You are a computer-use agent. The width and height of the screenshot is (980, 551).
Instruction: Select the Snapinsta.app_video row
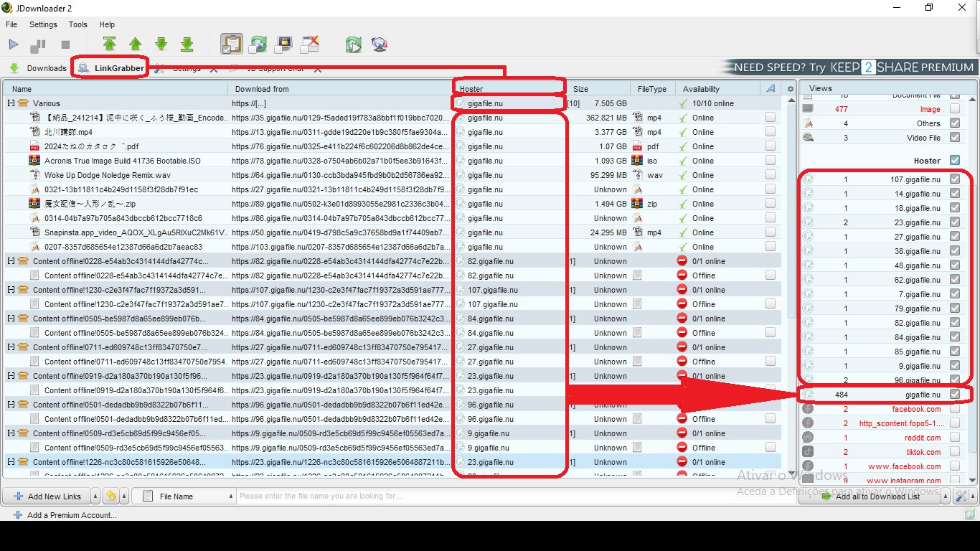(x=392, y=232)
